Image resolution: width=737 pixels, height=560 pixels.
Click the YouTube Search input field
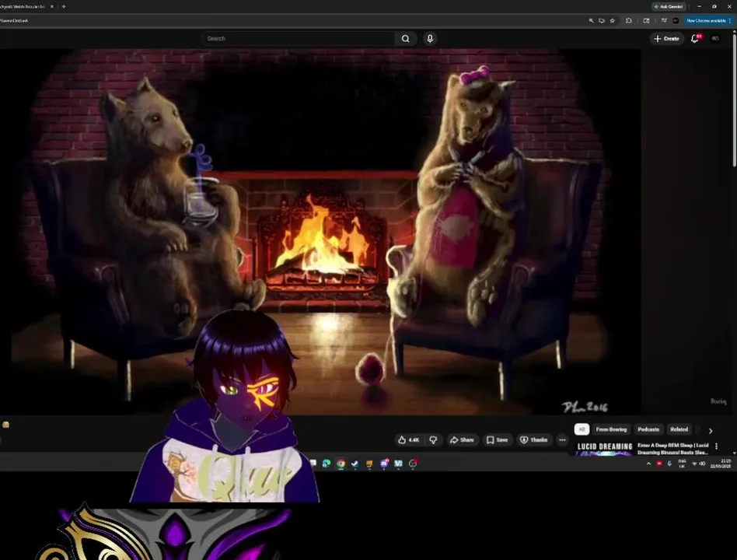click(x=299, y=39)
